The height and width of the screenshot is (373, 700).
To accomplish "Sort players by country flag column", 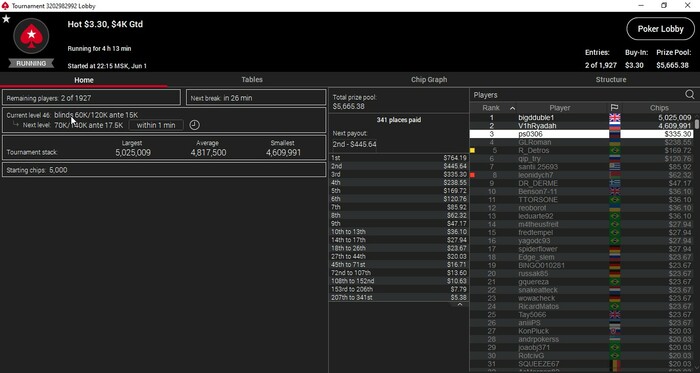I will tap(614, 108).
